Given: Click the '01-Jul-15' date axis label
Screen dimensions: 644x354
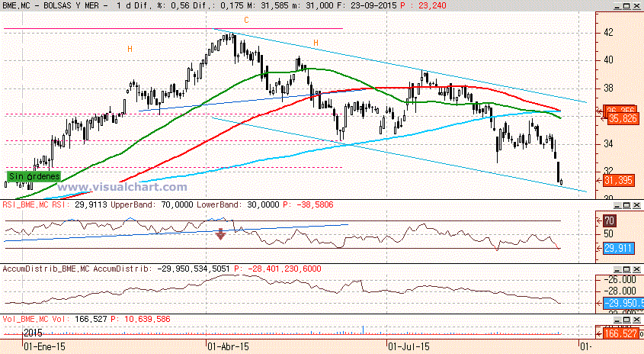Looking at the screenshot, I should [x=409, y=346].
